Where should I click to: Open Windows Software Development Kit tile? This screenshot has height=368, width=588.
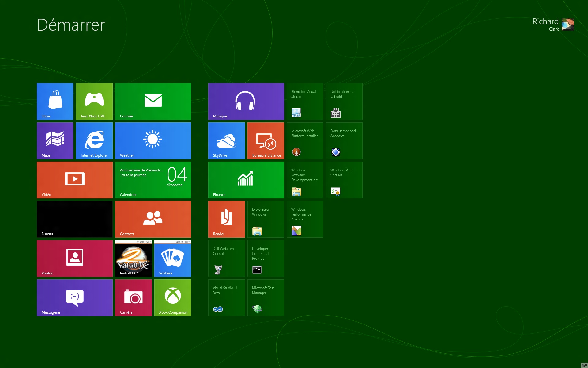pos(305,180)
